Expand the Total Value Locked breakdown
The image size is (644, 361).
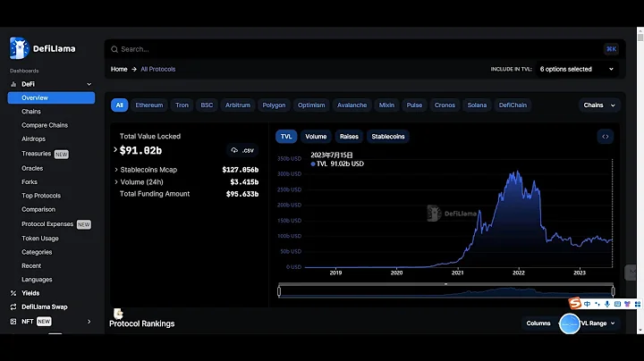(115, 150)
